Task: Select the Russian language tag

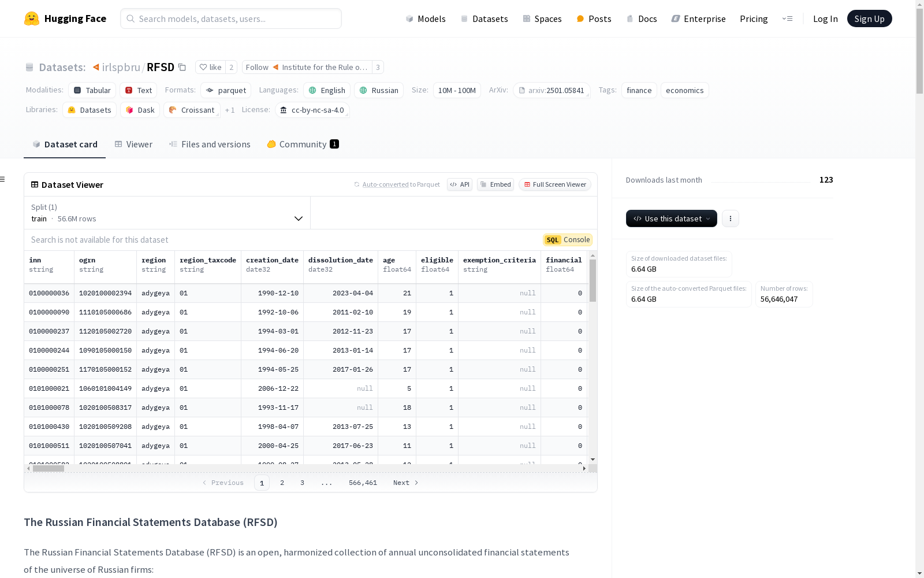Action: [379, 90]
